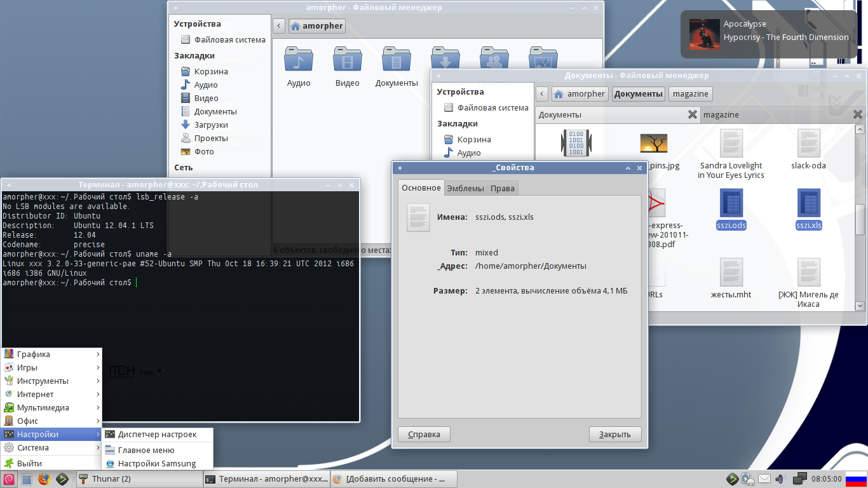Viewport: 868px width, 488px height.
Task: Close the magazine tab
Action: coord(858,114)
